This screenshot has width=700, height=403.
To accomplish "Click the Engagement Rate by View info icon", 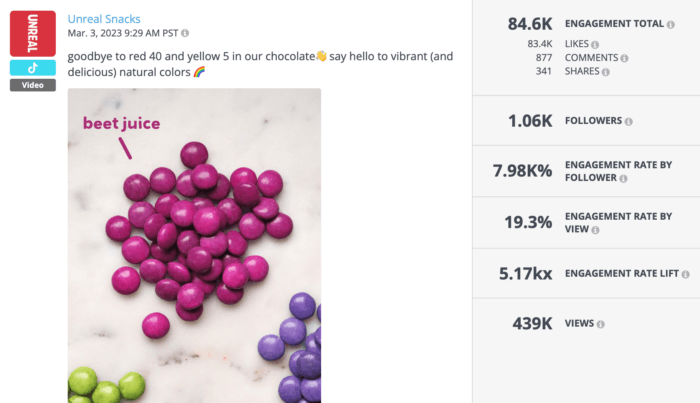I will [x=595, y=230].
